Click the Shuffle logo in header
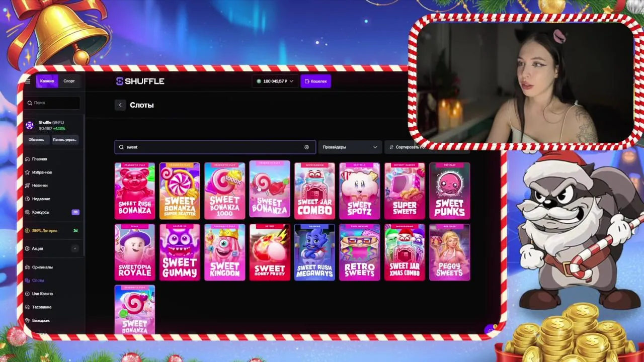Screen dimensions: 644x362 click(x=140, y=81)
